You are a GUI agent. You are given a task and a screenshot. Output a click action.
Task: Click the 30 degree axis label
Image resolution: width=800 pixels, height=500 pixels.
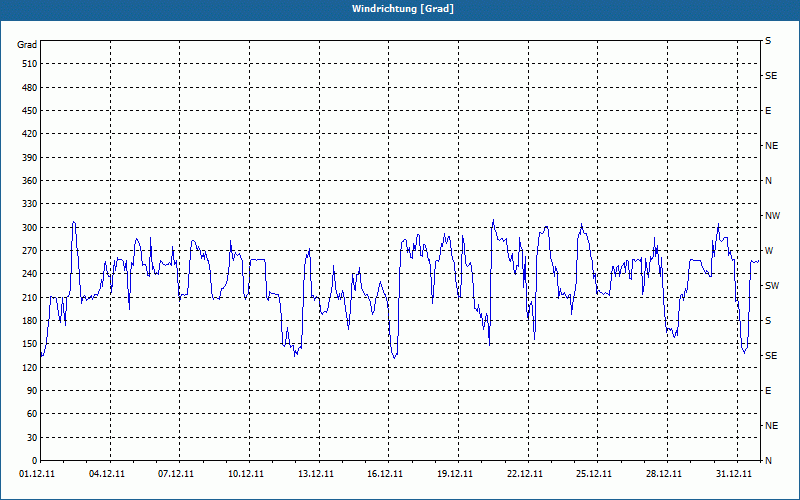(x=32, y=438)
